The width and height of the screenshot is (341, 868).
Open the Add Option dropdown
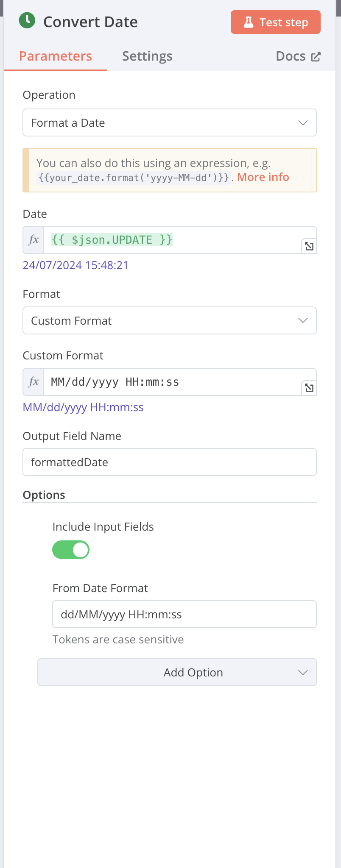click(177, 672)
